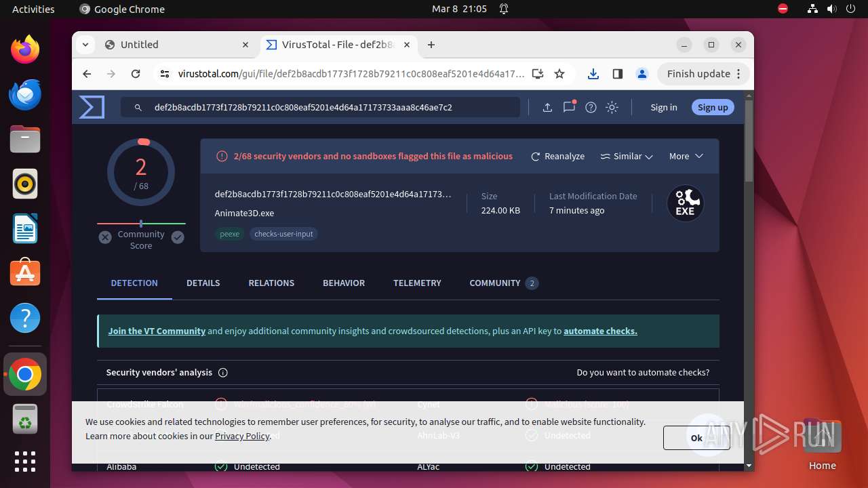Switch to the TELEMETRY tab

417,283
